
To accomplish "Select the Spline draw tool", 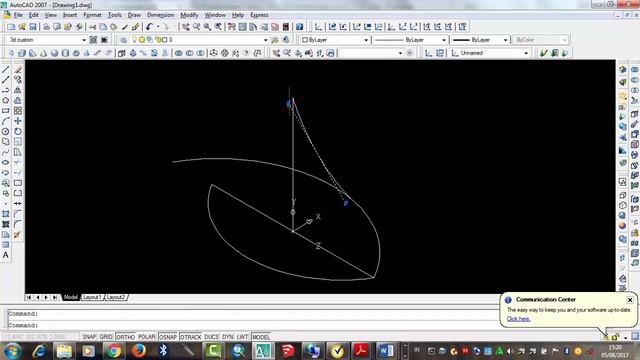I will click(6, 152).
